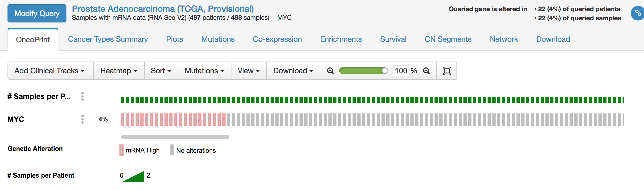
Task: Switch to the Cancer Types Summary tab
Action: (x=108, y=39)
